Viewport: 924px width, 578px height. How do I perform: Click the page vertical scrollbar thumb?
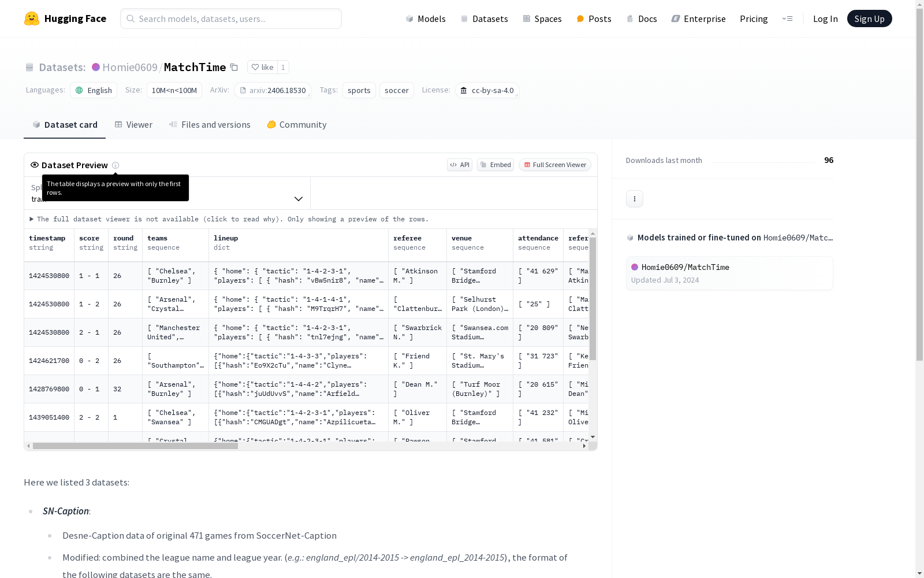point(919,186)
